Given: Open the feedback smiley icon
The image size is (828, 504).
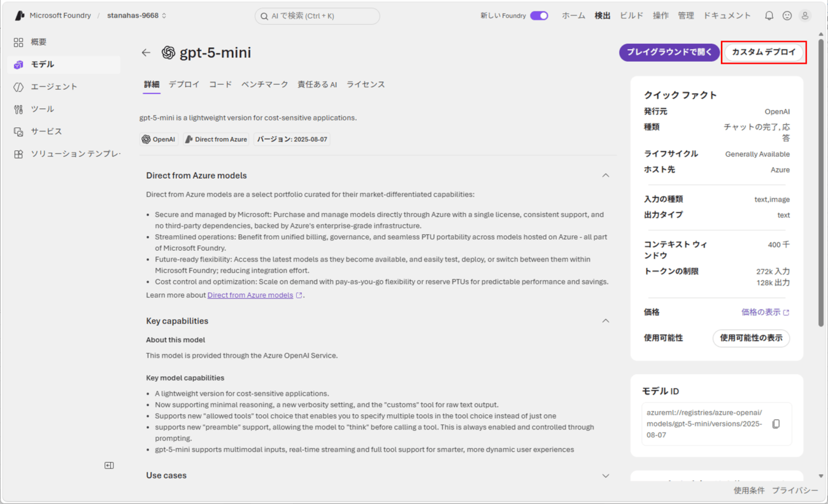Looking at the screenshot, I should coord(787,15).
